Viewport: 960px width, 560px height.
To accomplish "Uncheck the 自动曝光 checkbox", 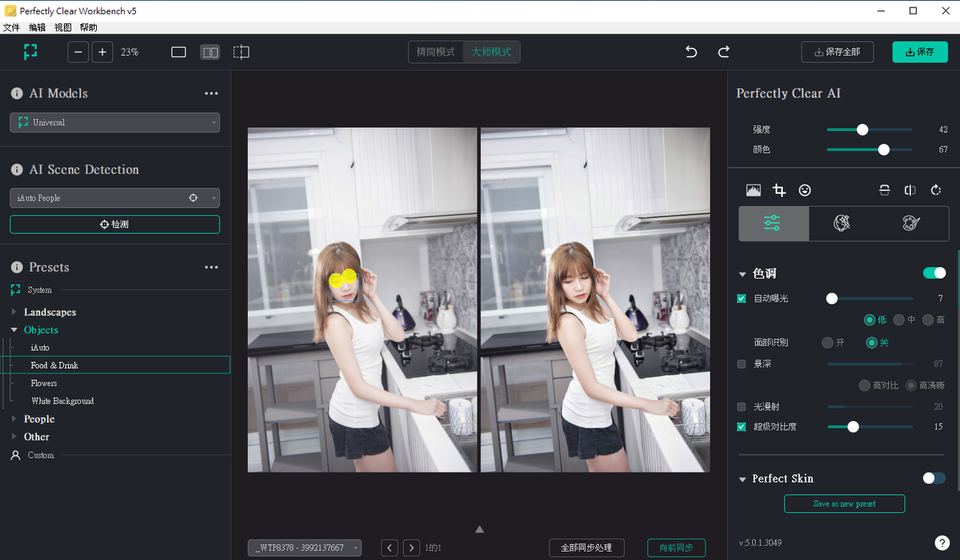I will click(742, 299).
